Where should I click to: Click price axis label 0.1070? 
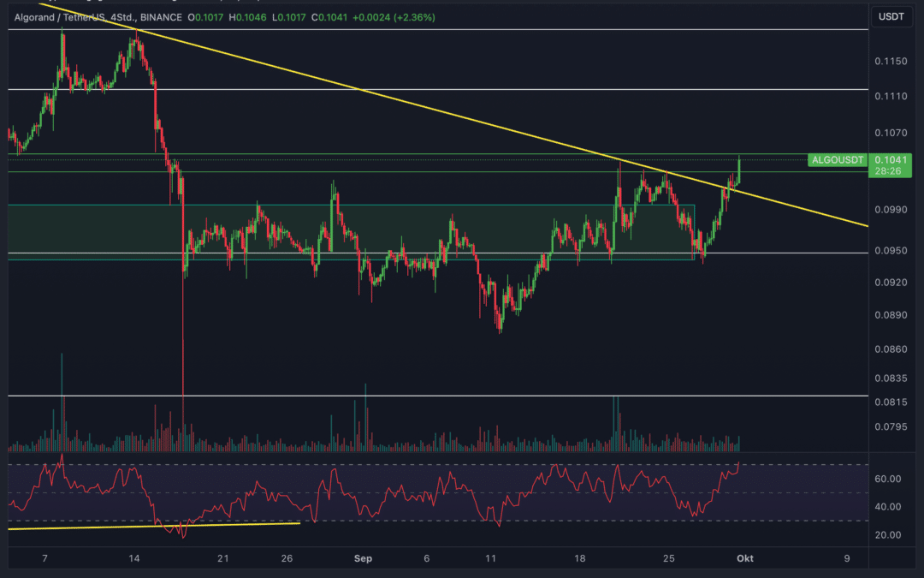(891, 134)
